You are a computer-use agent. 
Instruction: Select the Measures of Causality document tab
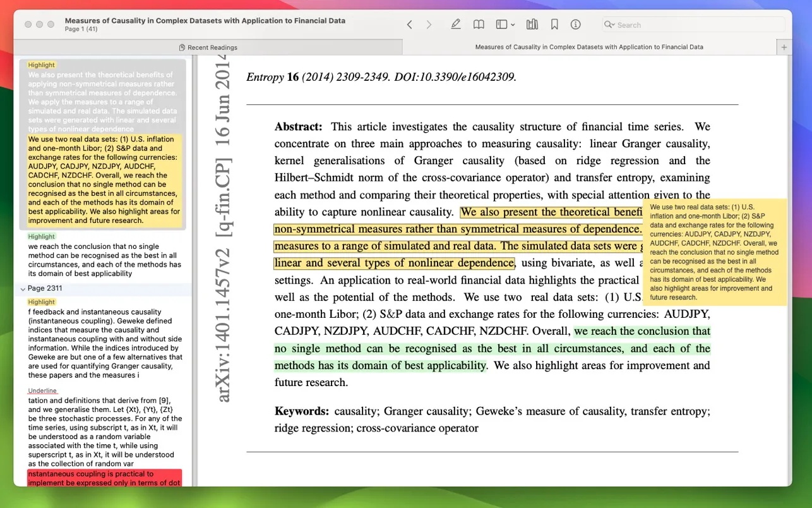coord(588,47)
